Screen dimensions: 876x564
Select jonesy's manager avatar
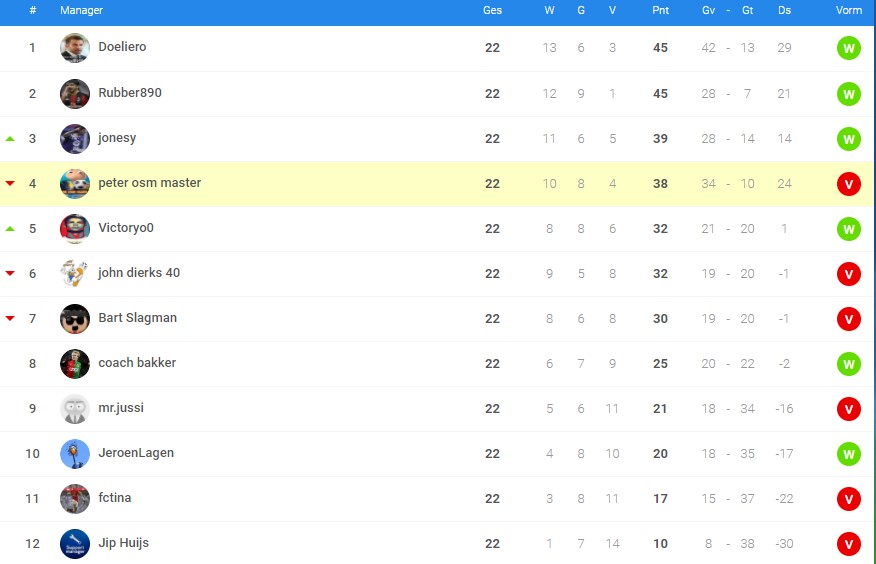click(75, 138)
